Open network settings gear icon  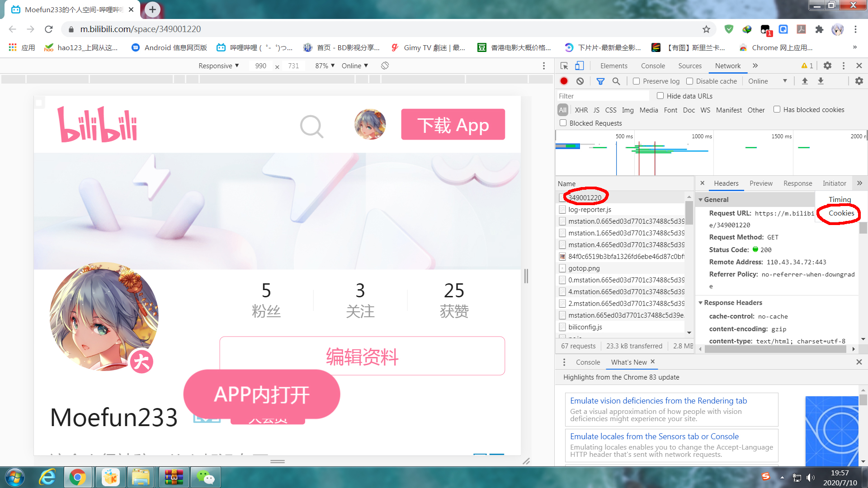click(859, 81)
